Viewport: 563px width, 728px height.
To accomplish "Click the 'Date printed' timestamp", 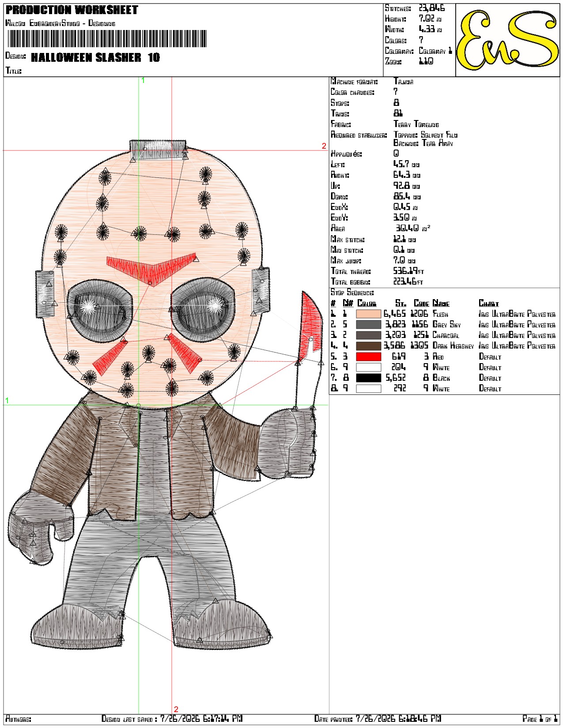I will 398,719.
